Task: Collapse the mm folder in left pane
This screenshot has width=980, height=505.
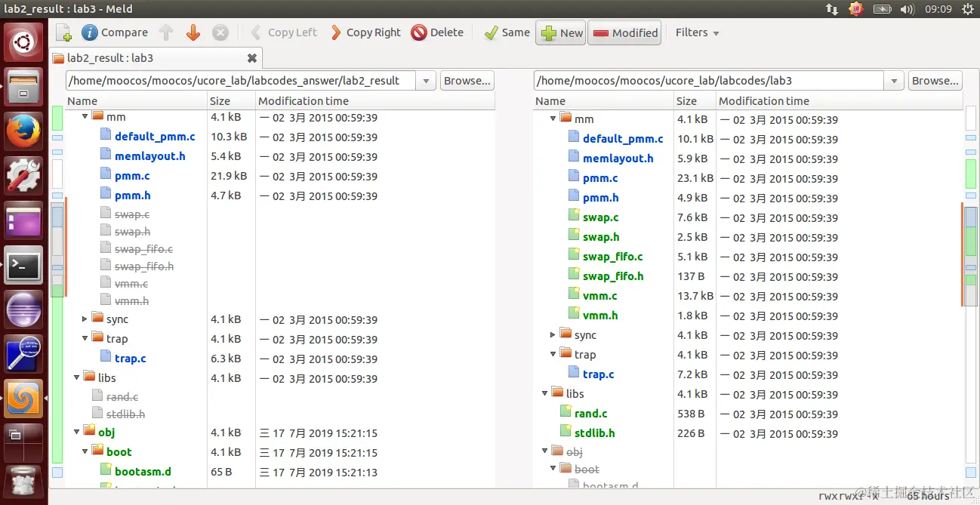Action: click(85, 117)
